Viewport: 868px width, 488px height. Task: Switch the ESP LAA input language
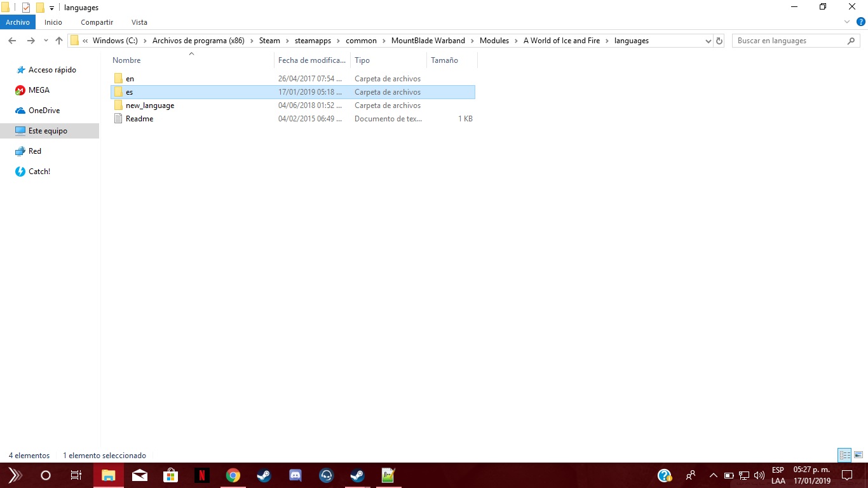coord(778,475)
